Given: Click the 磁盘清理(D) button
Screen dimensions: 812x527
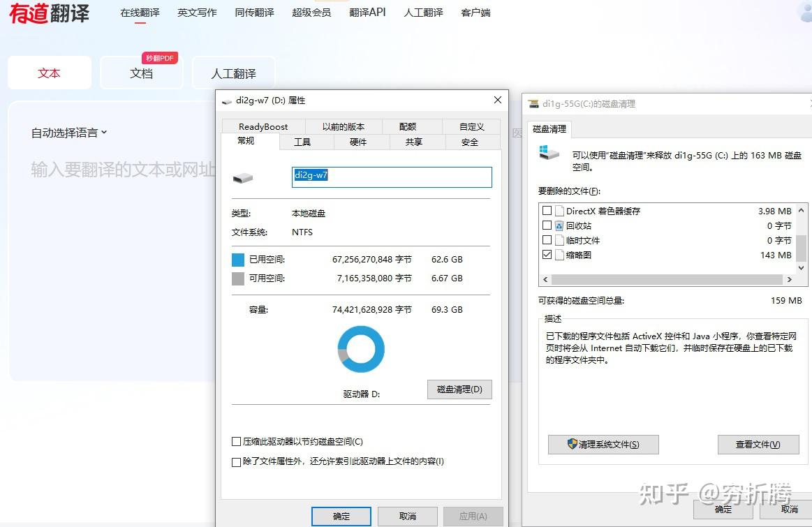Looking at the screenshot, I should point(459,389).
